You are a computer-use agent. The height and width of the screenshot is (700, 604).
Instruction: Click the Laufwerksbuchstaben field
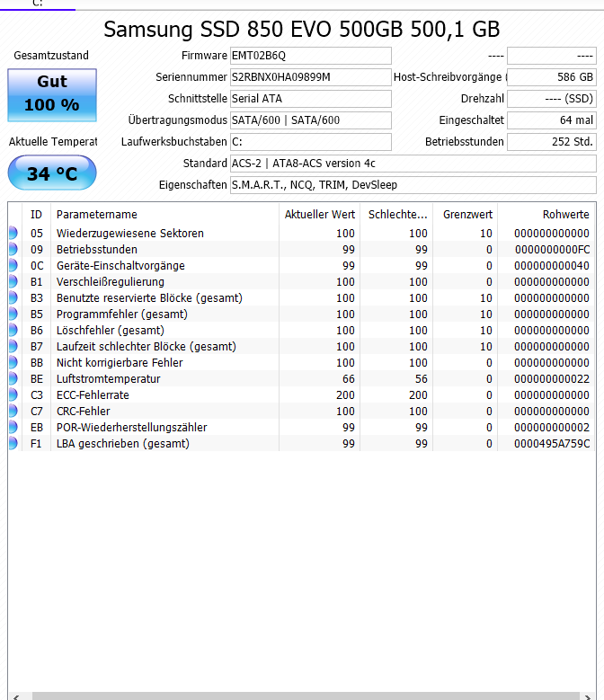[311, 142]
